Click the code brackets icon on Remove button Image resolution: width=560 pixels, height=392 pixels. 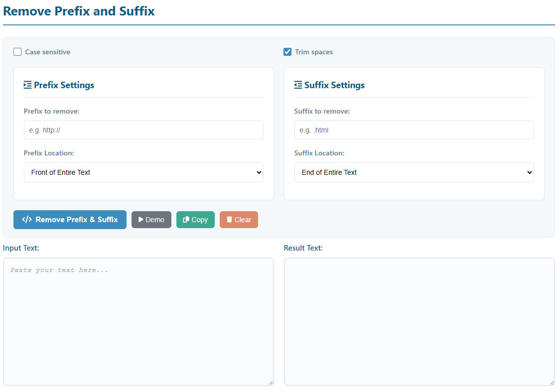coord(27,220)
